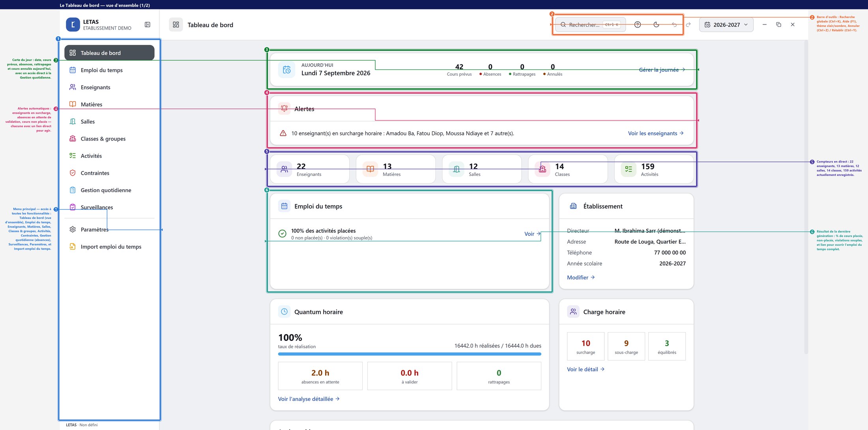
Task: Open the 13 Matières counter card
Action: tap(396, 169)
